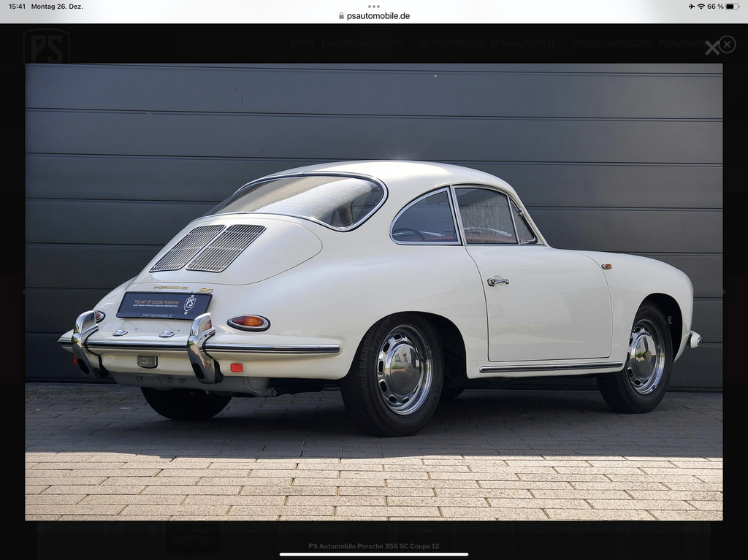Close the photo lightbox with the large X

712,46
